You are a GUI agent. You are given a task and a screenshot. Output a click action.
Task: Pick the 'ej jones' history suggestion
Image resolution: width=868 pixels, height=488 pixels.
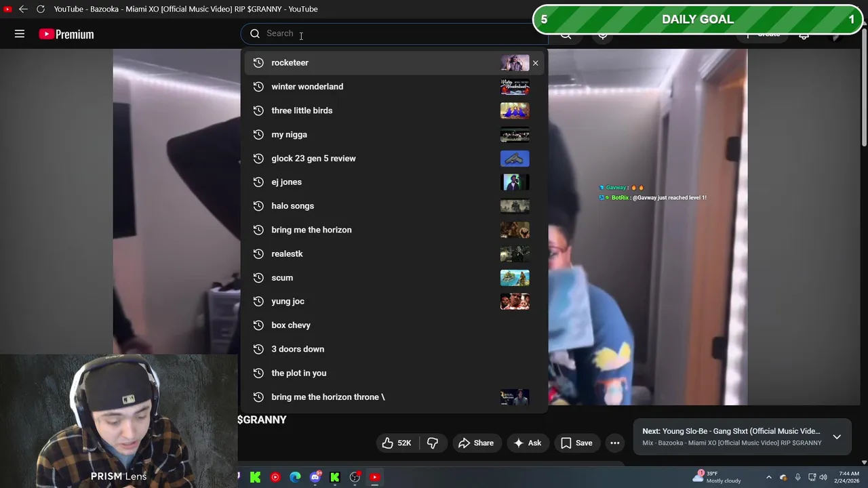393,182
